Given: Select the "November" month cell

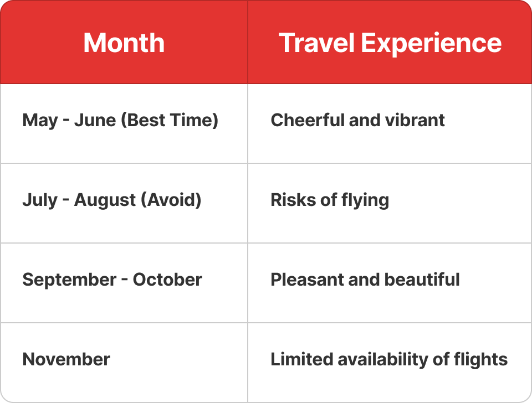Looking at the screenshot, I should pos(66,359).
